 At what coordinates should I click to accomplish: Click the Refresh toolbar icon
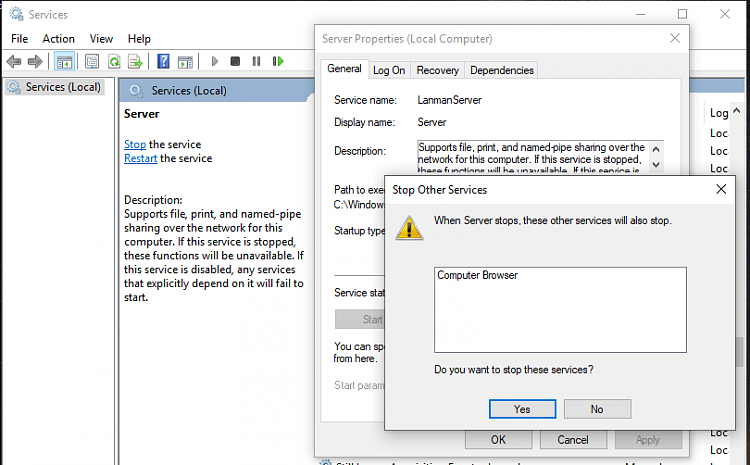point(114,61)
